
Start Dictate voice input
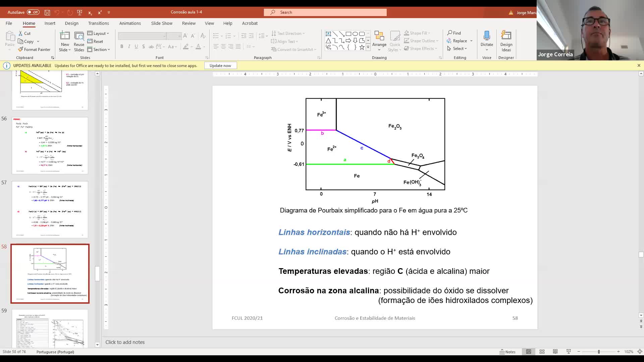coord(486,36)
